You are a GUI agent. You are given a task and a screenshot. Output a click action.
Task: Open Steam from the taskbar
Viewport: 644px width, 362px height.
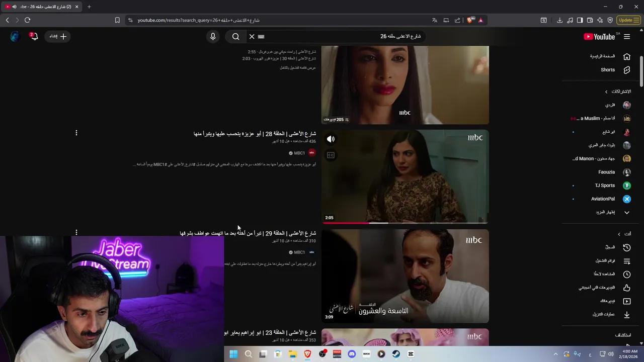pyautogui.click(x=396, y=354)
